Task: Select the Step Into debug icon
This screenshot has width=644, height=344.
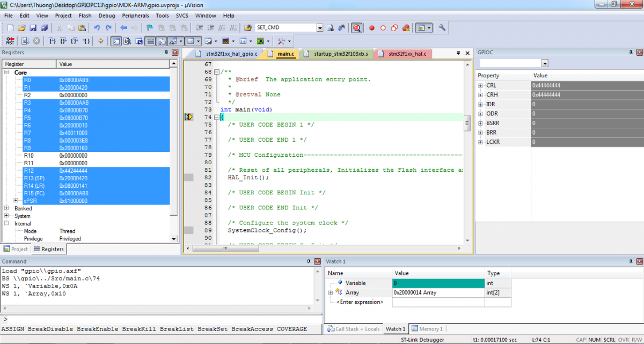Action: pos(53,41)
